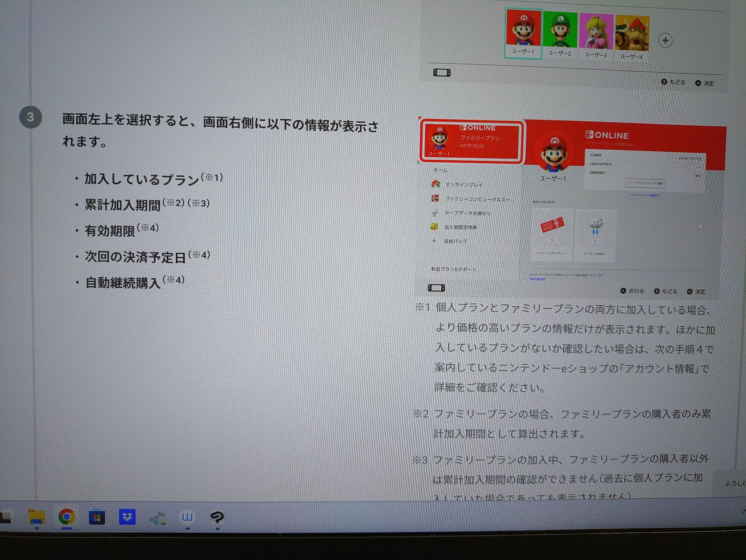Open File Explorer from the taskbar
Viewport: 746px width, 560px height.
(x=36, y=517)
